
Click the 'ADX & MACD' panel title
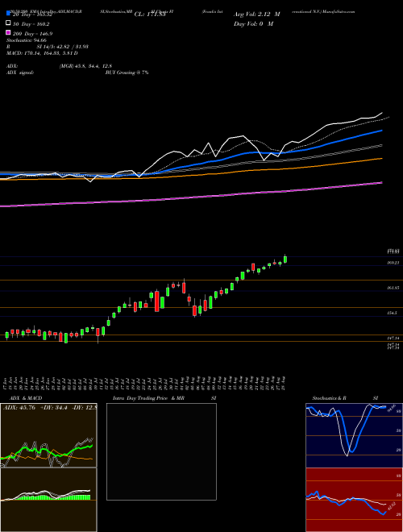(x=26, y=398)
